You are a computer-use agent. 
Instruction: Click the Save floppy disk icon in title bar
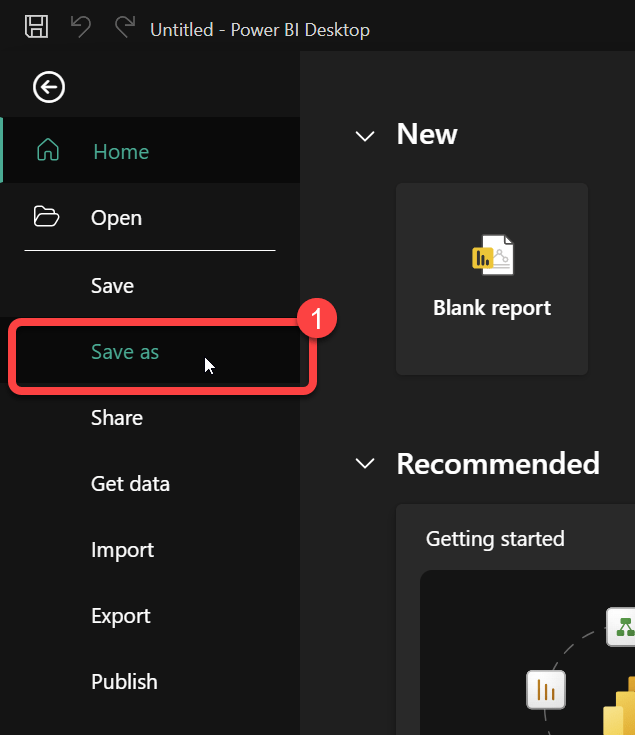coord(37,26)
